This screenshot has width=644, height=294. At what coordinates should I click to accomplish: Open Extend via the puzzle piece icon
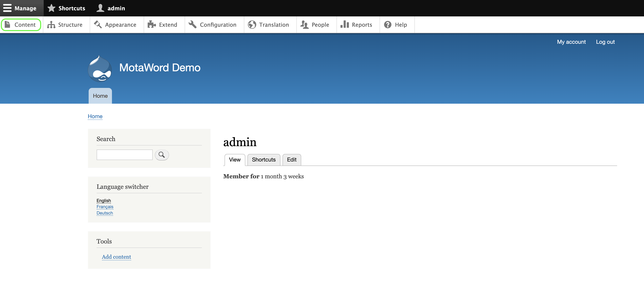[x=151, y=25]
